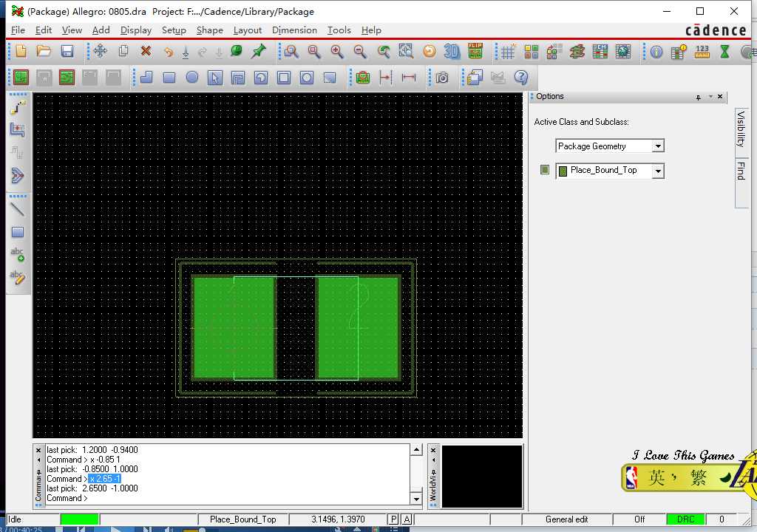
Task: Open the Color palette icon
Action: point(532,52)
